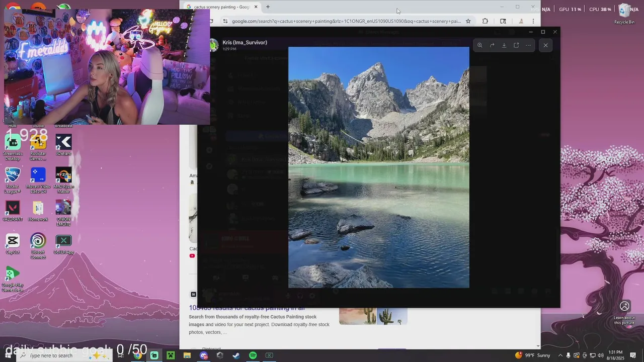Open File Explorer from the taskbar
This screenshot has width=644, height=362.
pyautogui.click(x=187, y=355)
